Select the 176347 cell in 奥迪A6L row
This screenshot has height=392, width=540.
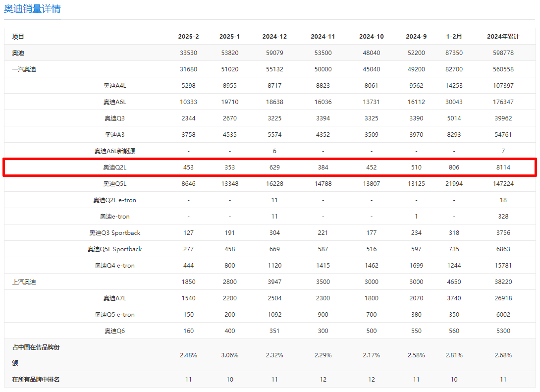503,102
